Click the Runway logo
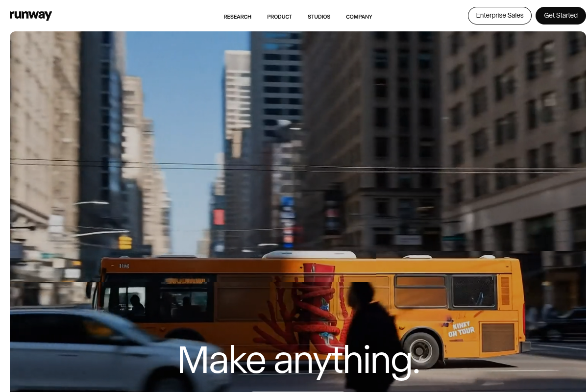Image resolution: width=588 pixels, height=392 pixels. pyautogui.click(x=30, y=15)
